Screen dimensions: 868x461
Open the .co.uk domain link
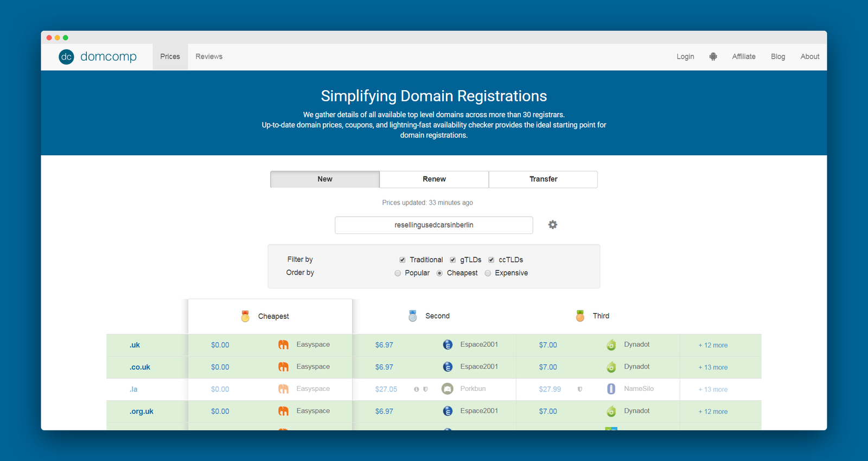(140, 367)
